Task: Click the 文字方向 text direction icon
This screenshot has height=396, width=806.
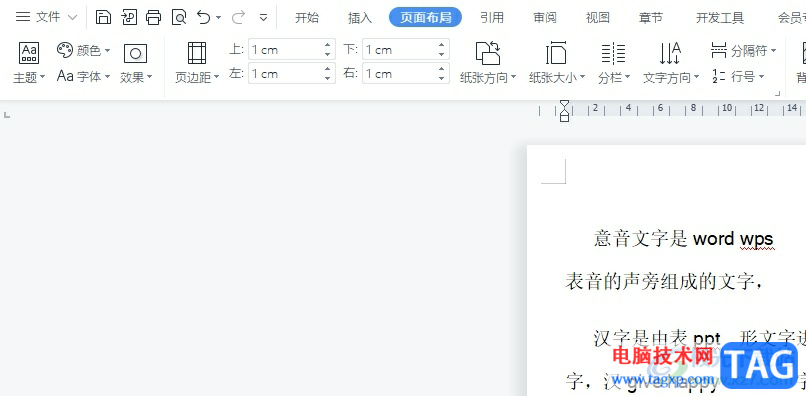Action: 670,53
